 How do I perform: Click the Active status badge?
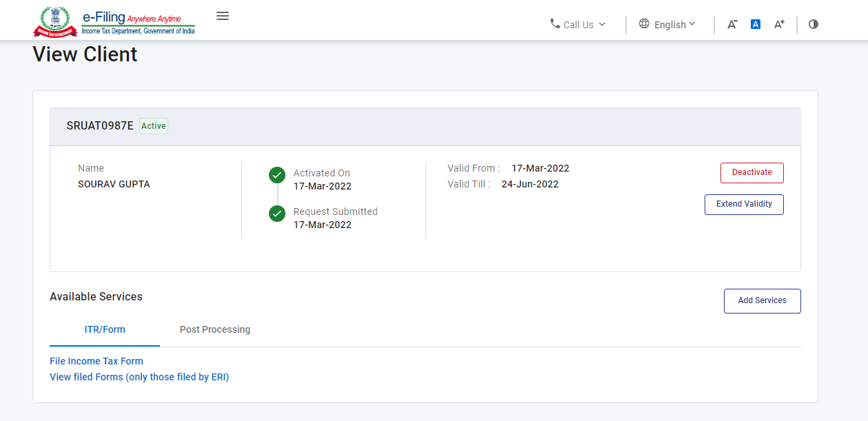(x=153, y=126)
